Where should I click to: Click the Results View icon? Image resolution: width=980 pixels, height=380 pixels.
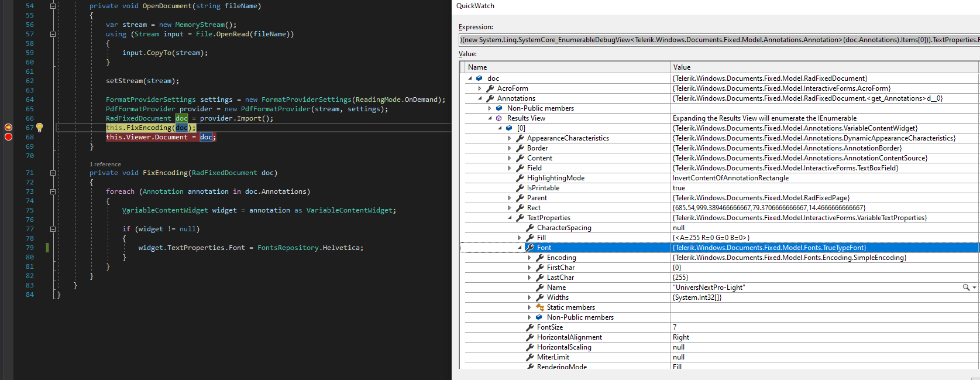coord(499,118)
